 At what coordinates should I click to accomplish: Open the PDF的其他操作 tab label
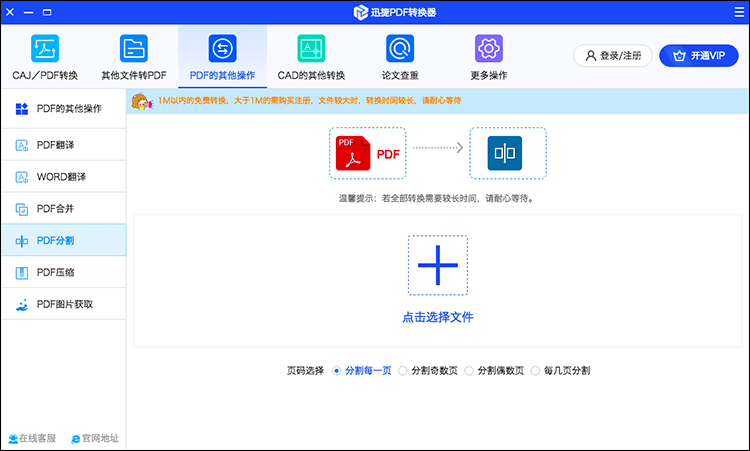click(x=222, y=76)
